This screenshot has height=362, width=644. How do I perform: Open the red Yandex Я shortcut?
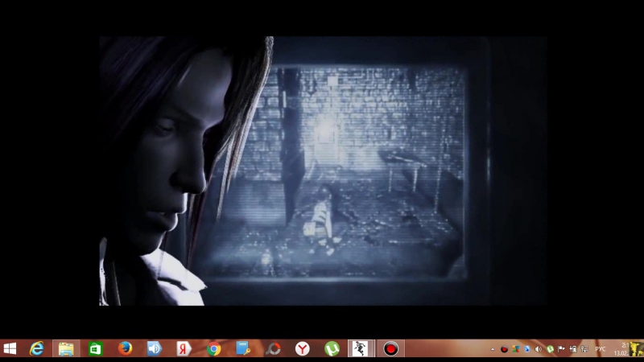(x=184, y=349)
